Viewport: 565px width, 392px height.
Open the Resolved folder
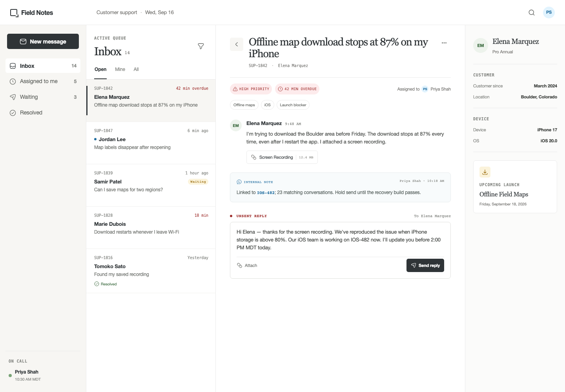click(x=43, y=113)
